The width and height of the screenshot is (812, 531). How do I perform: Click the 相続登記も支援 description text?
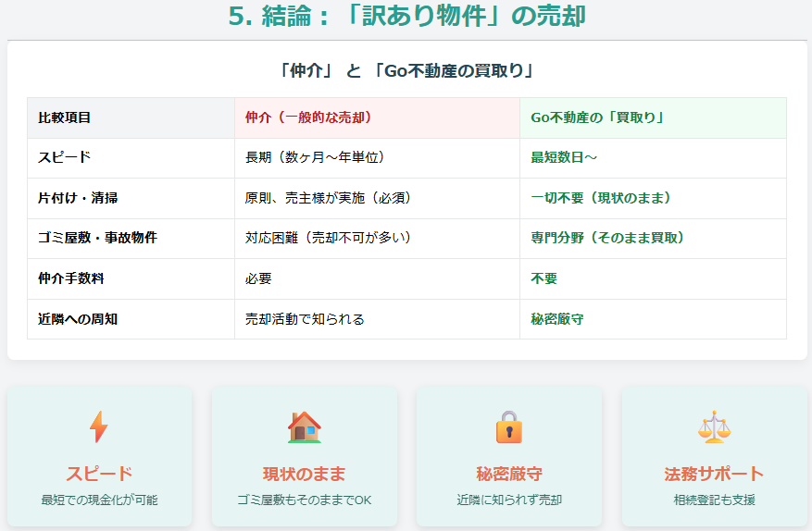(x=714, y=500)
